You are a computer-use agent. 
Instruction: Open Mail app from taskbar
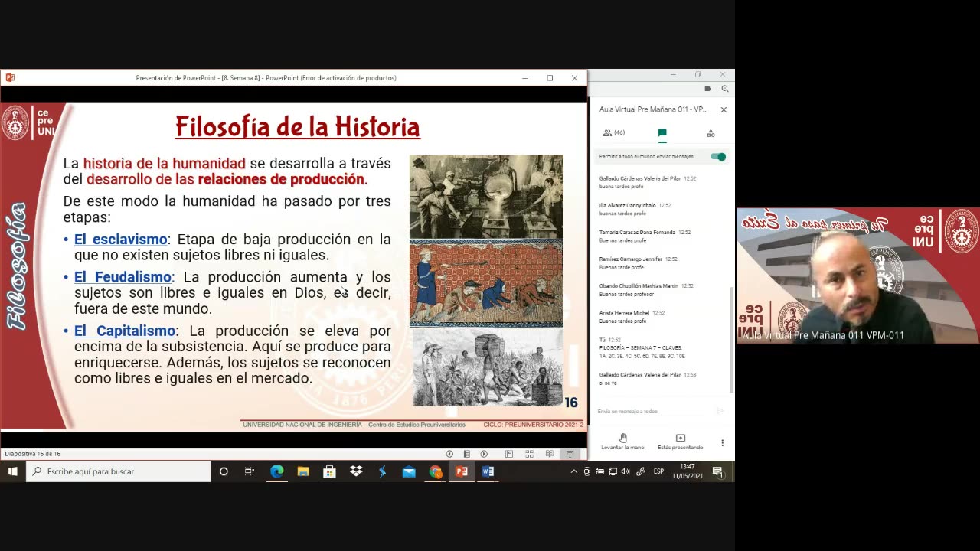409,471
